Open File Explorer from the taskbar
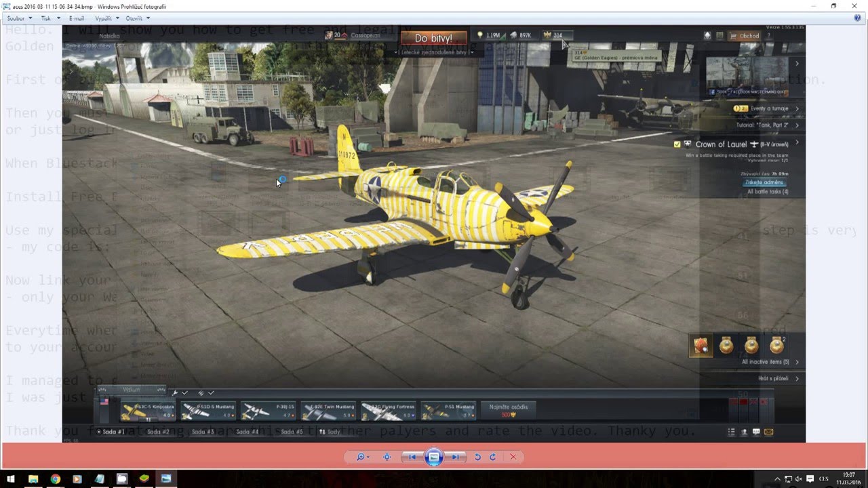The width and height of the screenshot is (868, 488). click(x=33, y=479)
